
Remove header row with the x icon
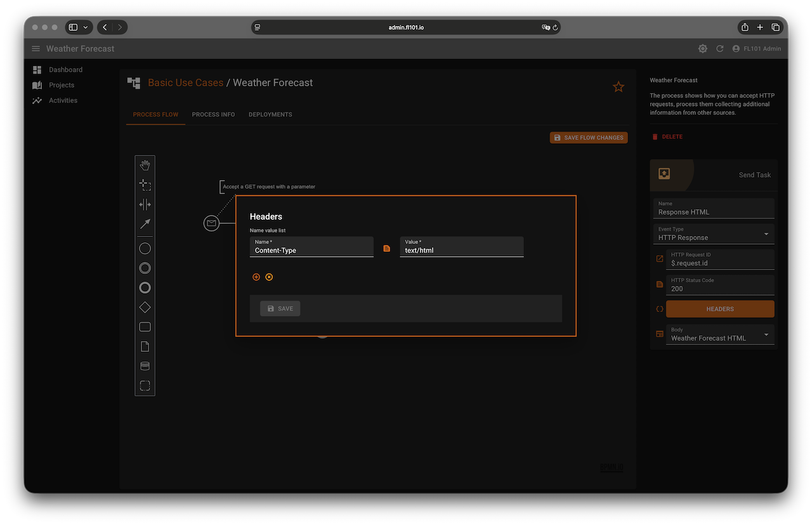(269, 277)
